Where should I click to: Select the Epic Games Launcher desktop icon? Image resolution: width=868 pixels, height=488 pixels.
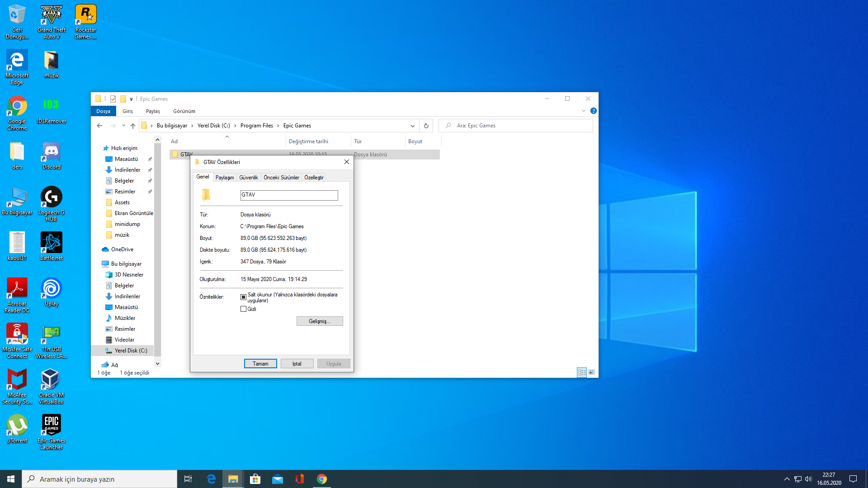[x=51, y=432]
